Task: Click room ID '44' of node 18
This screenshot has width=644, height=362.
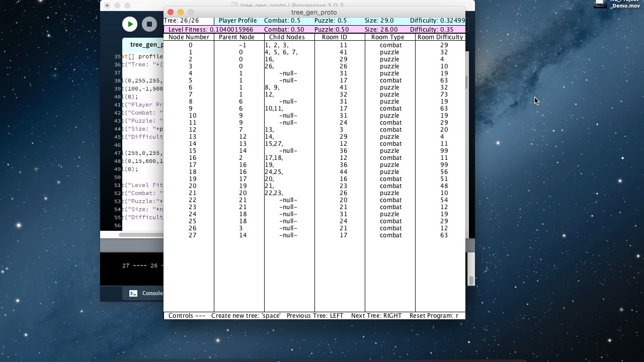Action: pyautogui.click(x=344, y=172)
